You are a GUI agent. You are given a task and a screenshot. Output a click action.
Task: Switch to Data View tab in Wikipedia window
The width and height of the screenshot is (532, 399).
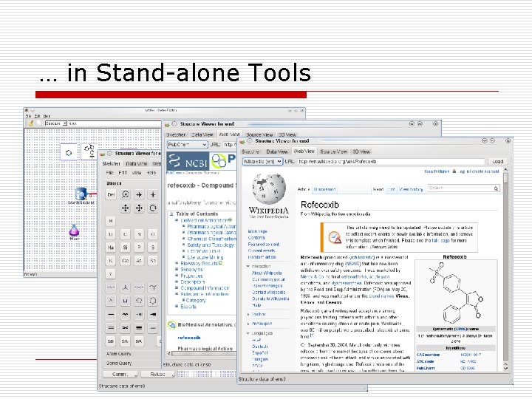[277, 151]
